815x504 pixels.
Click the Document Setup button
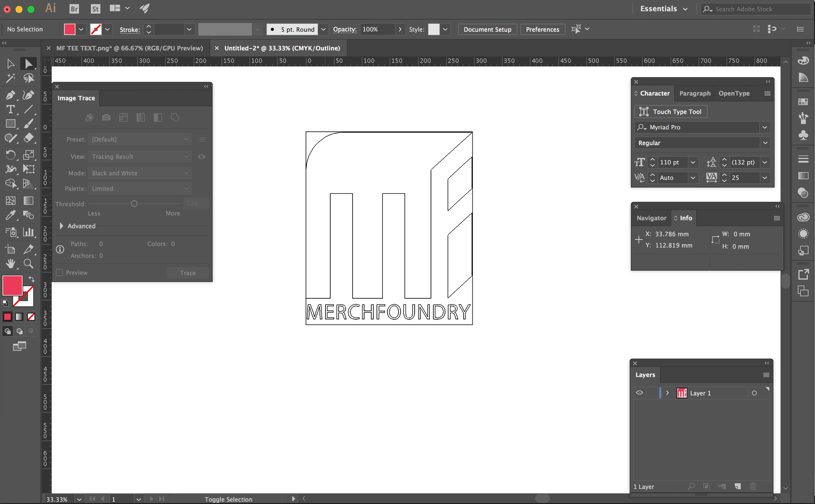(x=487, y=29)
